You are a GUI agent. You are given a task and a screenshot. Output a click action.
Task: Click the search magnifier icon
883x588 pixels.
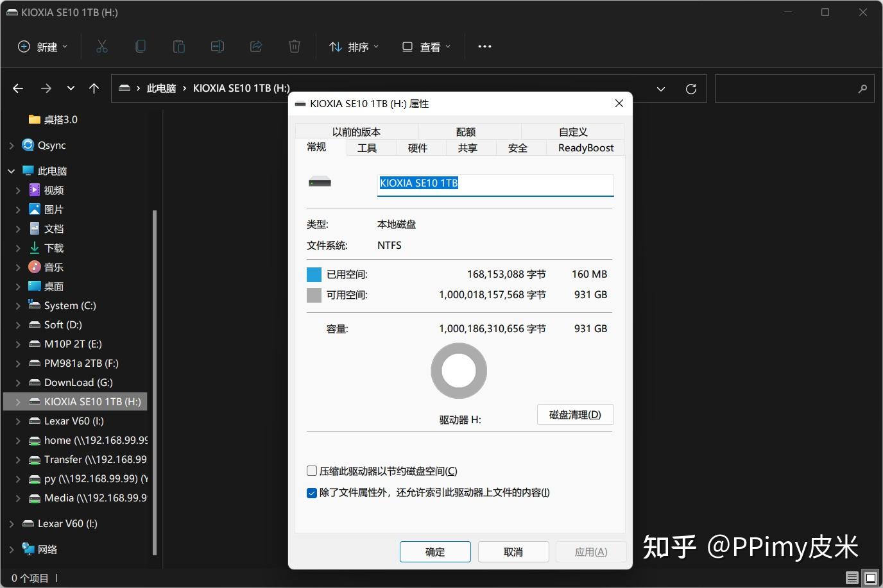[862, 88]
